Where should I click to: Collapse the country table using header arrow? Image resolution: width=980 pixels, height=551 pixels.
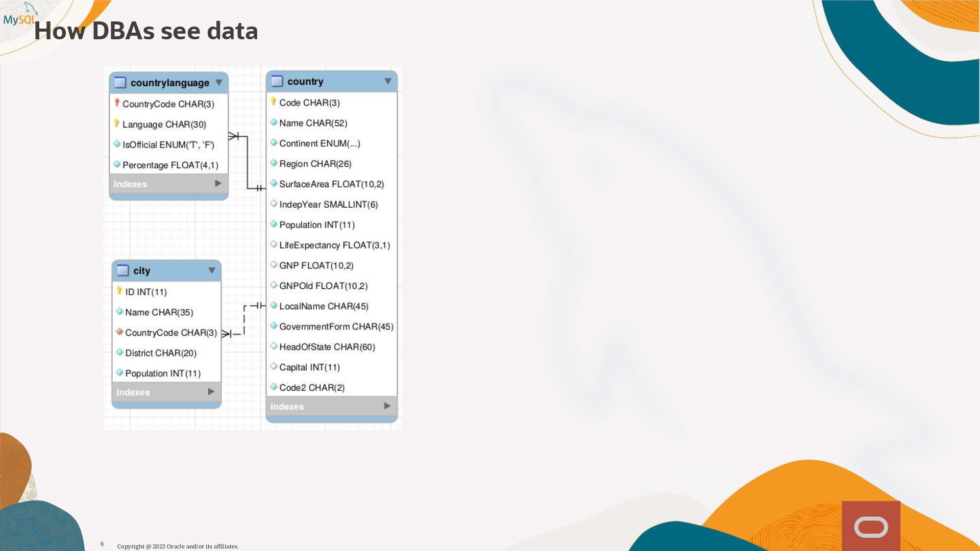tap(387, 81)
